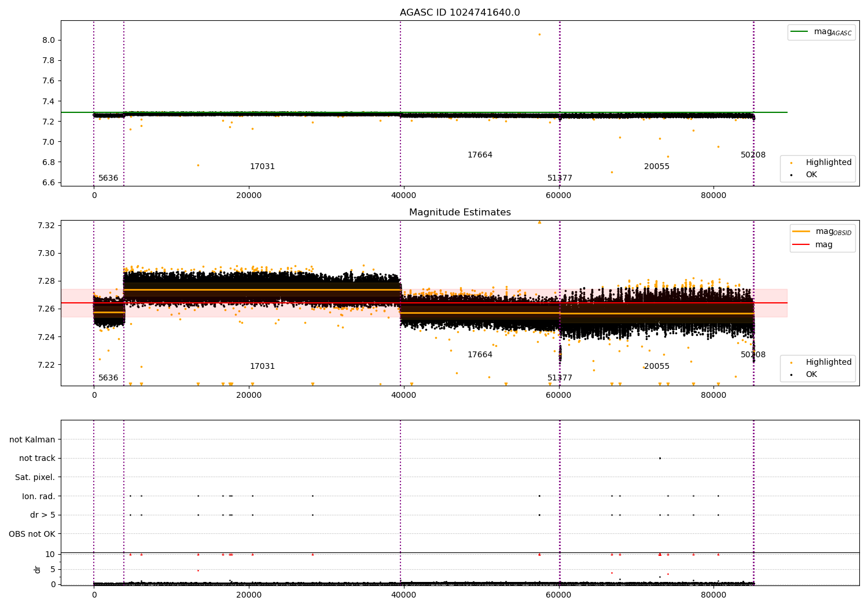Click obsid label 5636 in Magnitude Estimates plot
868x608 pixels.
point(108,378)
